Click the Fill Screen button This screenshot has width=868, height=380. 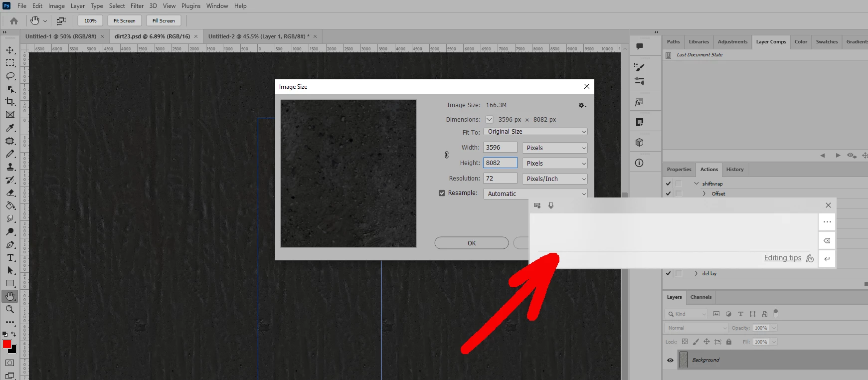[164, 21]
